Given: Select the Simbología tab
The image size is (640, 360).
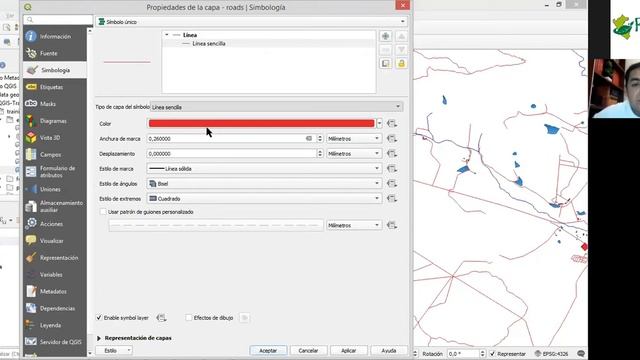Looking at the screenshot, I should click(x=55, y=70).
